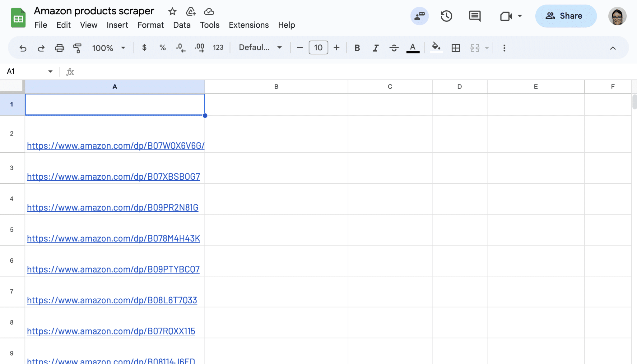
Task: Click the font size input box
Action: click(318, 48)
